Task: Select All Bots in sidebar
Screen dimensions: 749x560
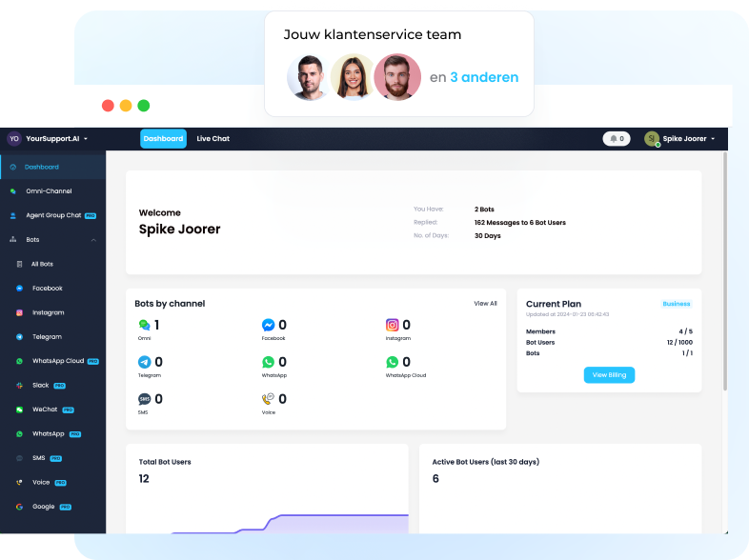Action: 41,264
